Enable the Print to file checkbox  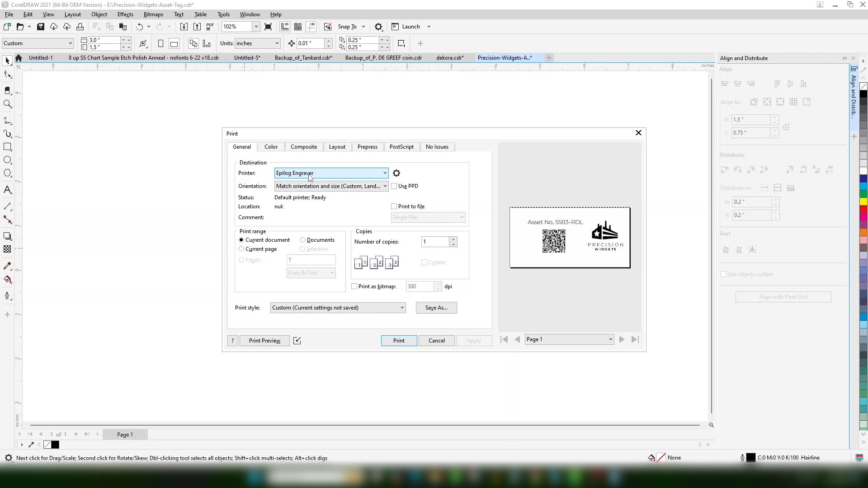point(394,206)
